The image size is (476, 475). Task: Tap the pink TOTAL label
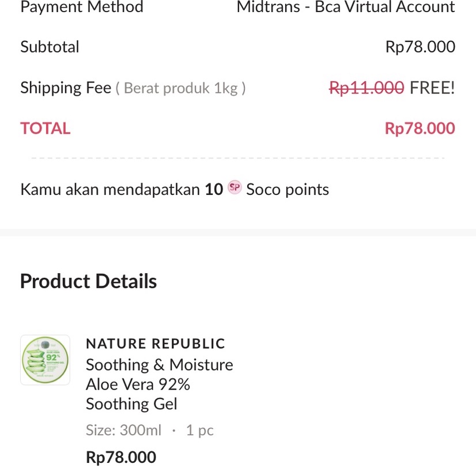click(45, 128)
